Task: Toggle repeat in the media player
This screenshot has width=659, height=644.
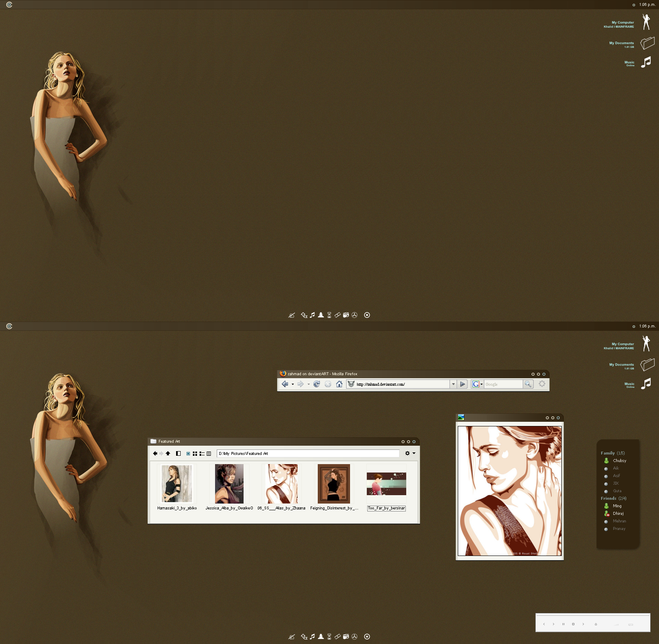Action: click(x=630, y=624)
